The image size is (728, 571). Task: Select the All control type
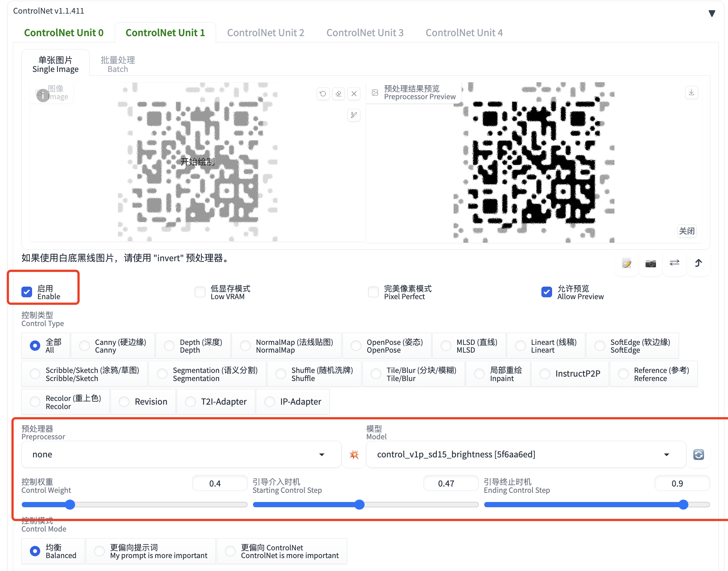pyautogui.click(x=46, y=346)
